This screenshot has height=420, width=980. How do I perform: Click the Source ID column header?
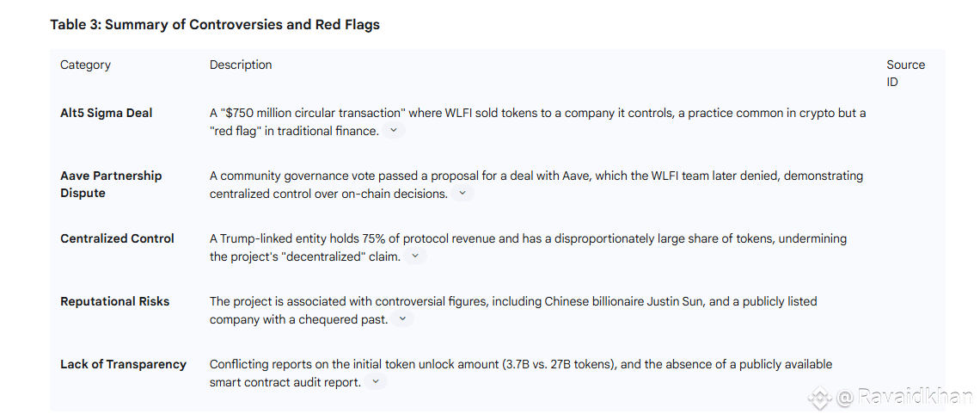905,73
